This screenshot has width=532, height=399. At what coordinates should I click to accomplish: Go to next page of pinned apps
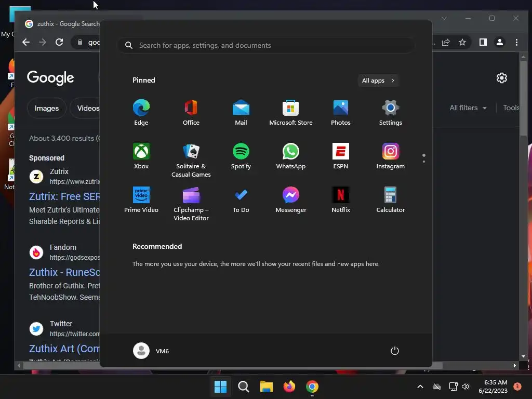click(424, 161)
